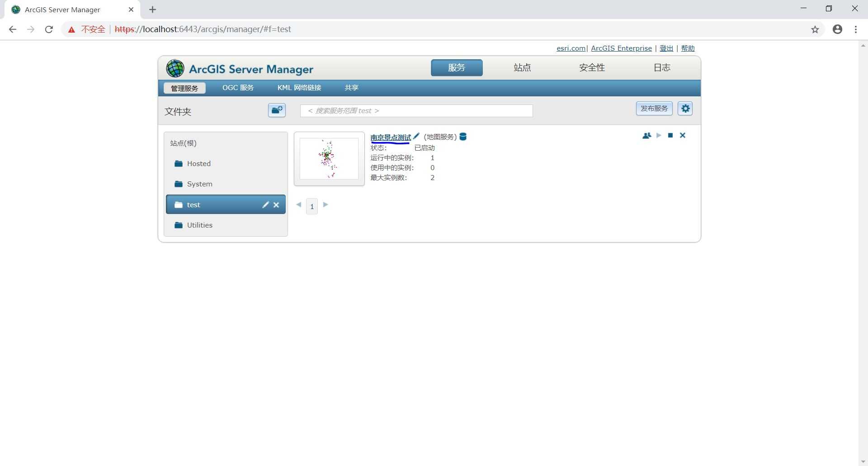The image size is (868, 466).
Task: Open the browser three-dot menu
Action: [x=856, y=29]
